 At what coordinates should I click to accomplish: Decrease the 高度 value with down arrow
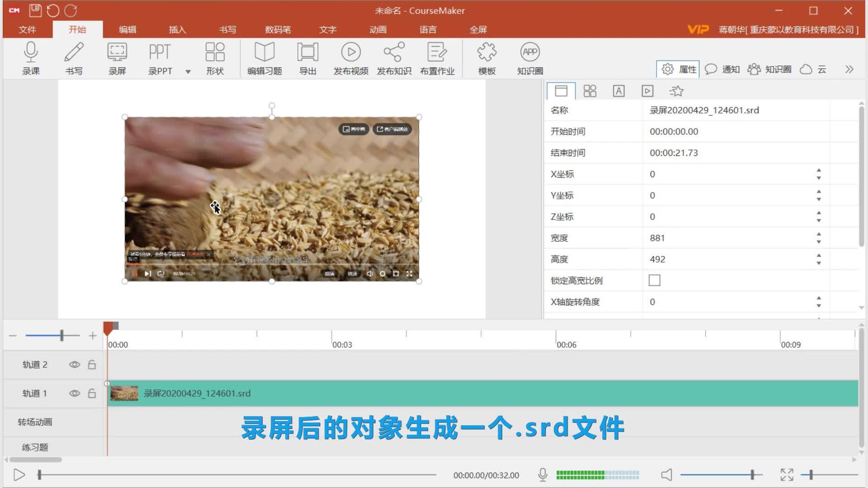(819, 263)
